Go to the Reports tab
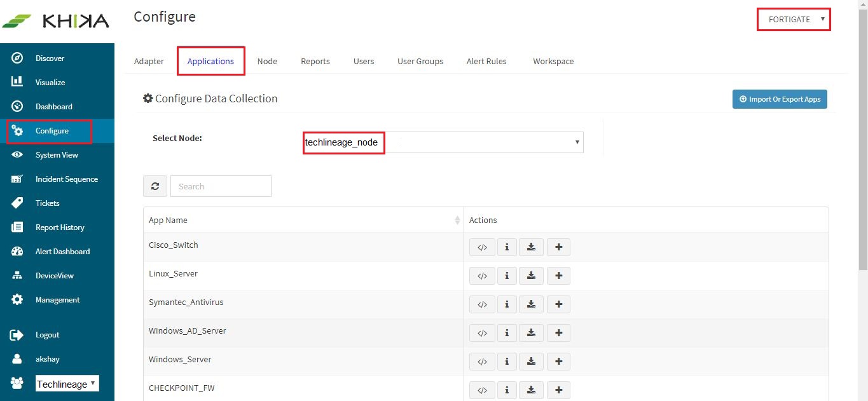 (315, 61)
